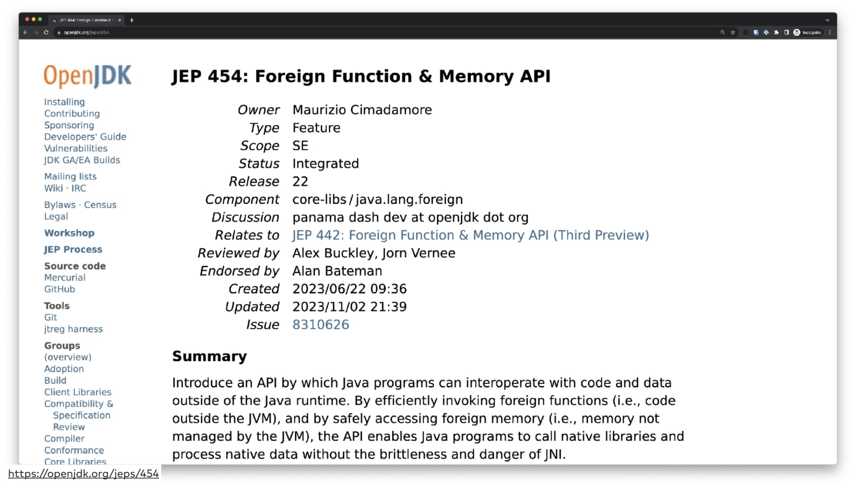Open the Adoption group link
868x488 pixels.
tap(64, 369)
